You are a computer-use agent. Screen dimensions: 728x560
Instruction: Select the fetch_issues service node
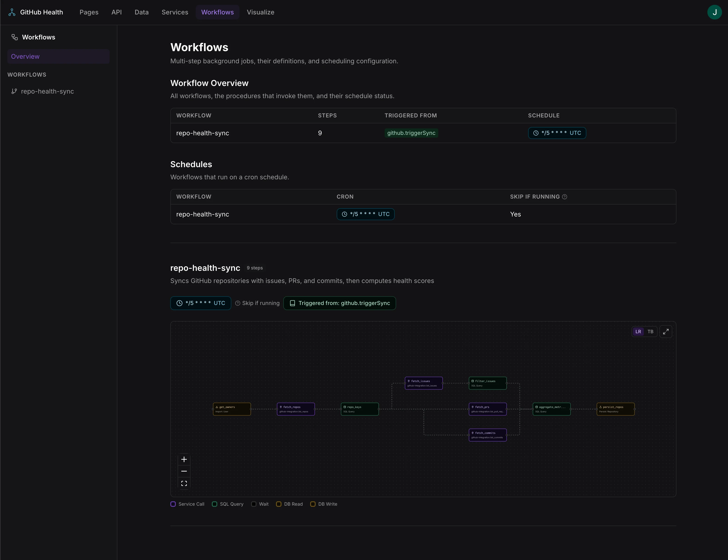tap(424, 383)
